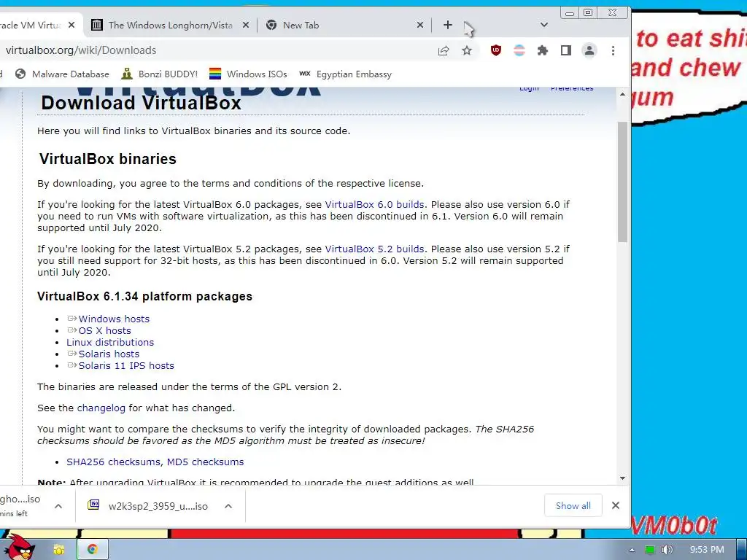Open the Bonzi BUDDY! bookmark
747x560 pixels.
159,74
